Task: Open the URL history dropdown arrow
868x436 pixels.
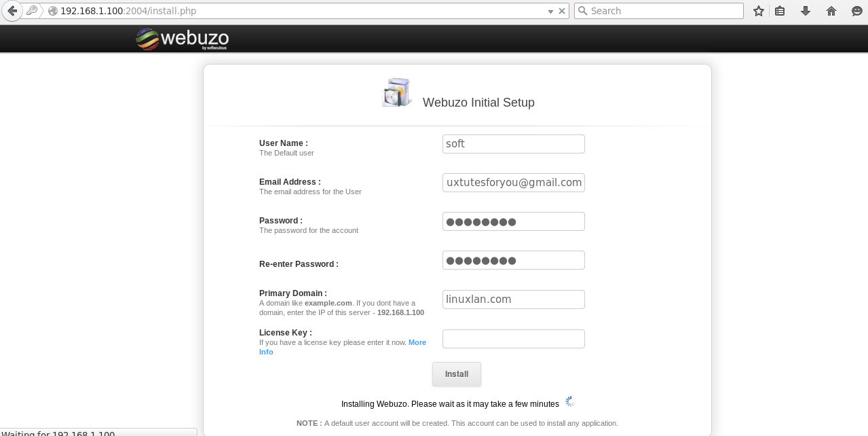Action: click(x=550, y=12)
